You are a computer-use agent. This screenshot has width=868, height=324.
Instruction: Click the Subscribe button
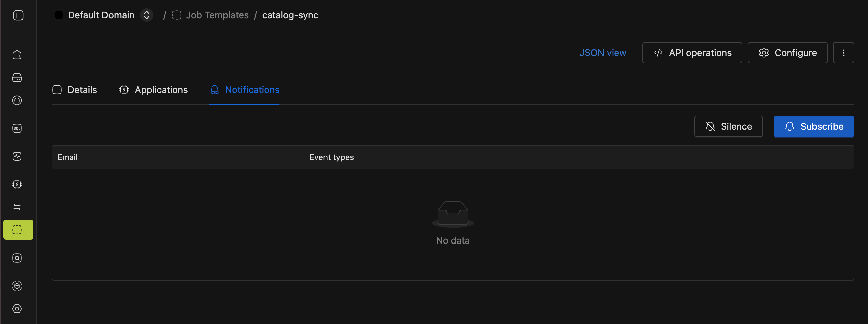point(813,127)
